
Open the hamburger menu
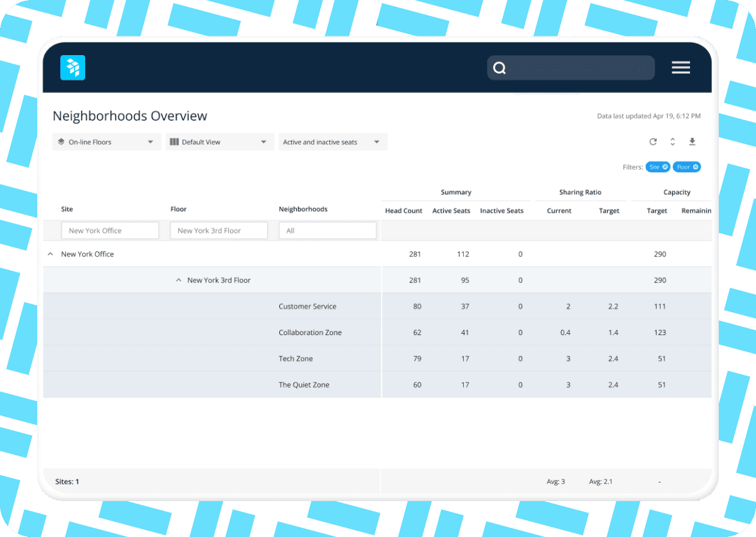pyautogui.click(x=680, y=68)
